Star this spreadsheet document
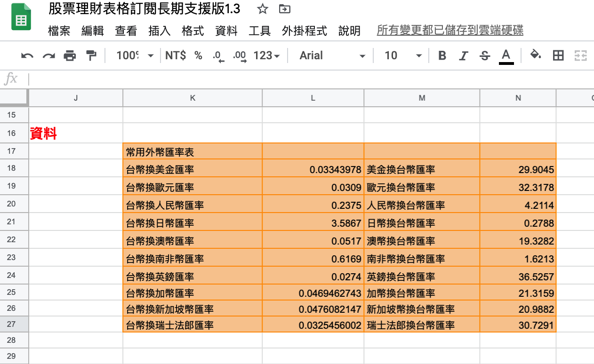The height and width of the screenshot is (364, 594). tap(263, 9)
